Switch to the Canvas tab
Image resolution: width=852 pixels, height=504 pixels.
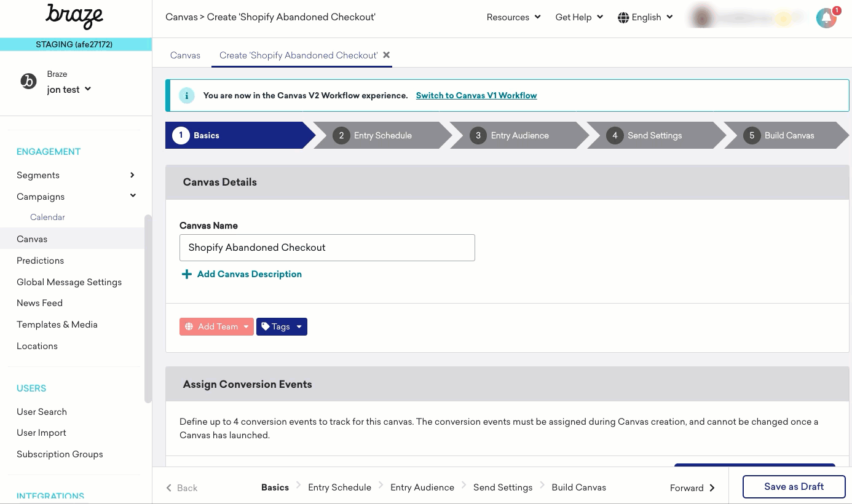(185, 55)
